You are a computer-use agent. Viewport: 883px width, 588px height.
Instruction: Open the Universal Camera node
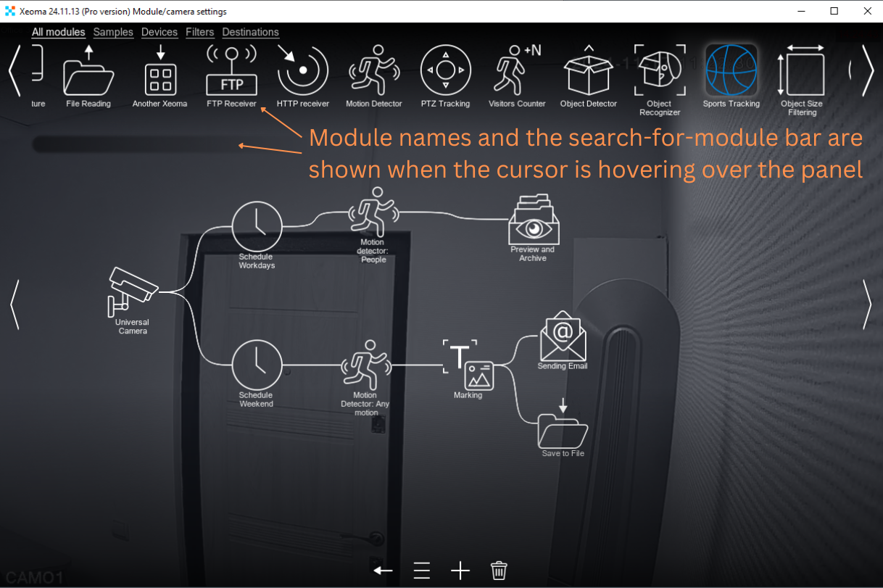coord(133,291)
